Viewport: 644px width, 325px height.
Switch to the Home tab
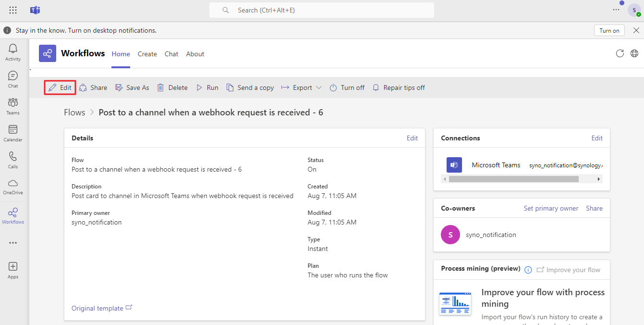(121, 54)
